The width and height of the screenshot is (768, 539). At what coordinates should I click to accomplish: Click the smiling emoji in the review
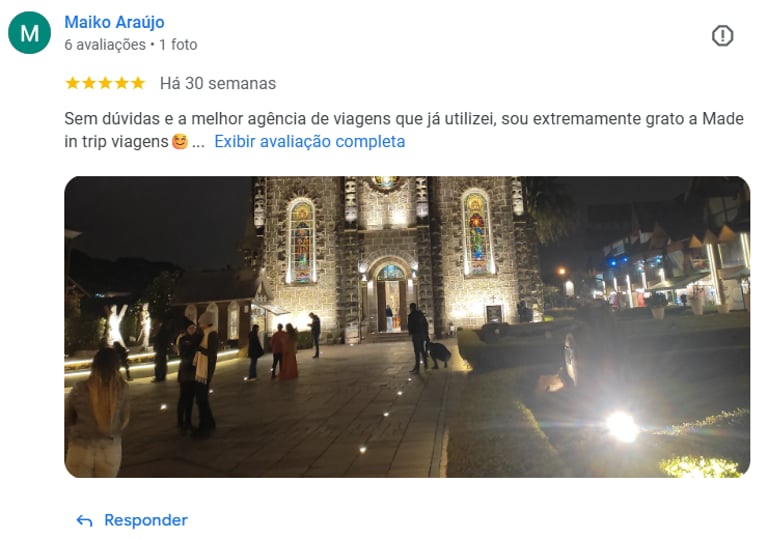point(180,142)
